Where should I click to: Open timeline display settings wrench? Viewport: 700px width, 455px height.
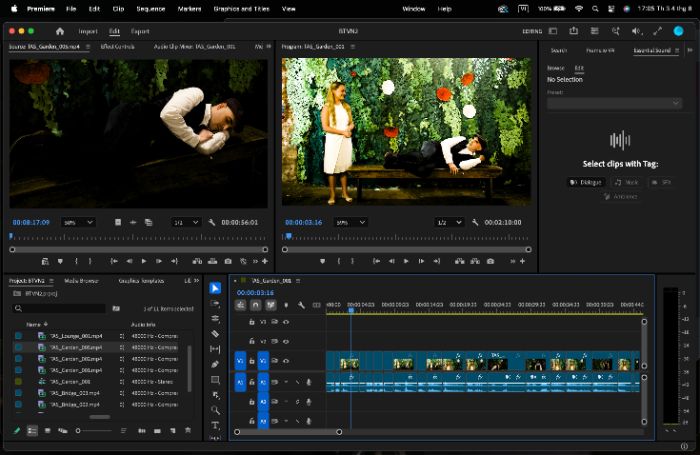(x=301, y=305)
